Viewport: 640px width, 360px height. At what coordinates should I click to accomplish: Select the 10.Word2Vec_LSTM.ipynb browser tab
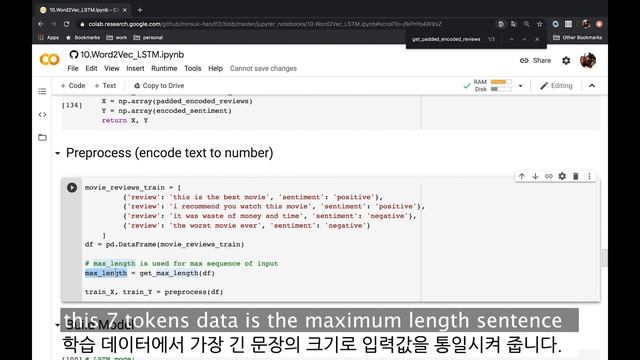[x=83, y=10]
